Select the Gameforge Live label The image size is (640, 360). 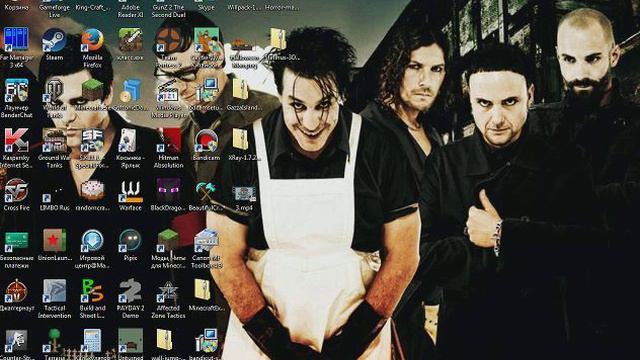tap(54, 11)
